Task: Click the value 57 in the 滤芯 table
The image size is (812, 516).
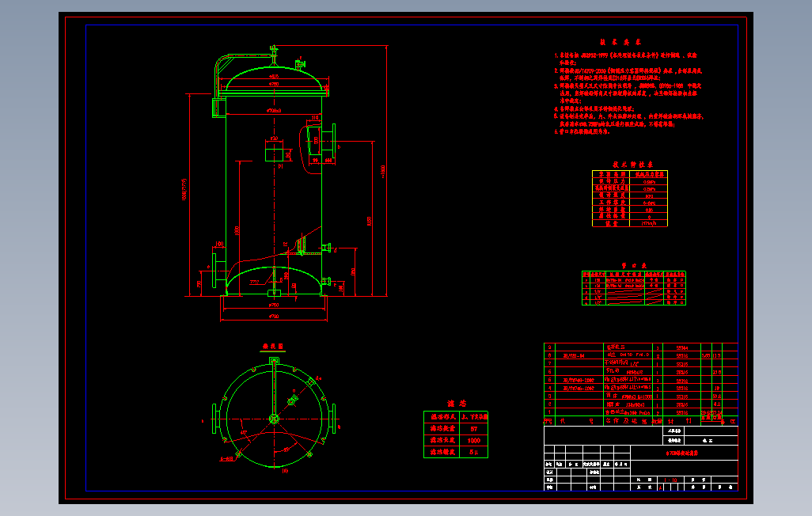Action: tap(473, 428)
